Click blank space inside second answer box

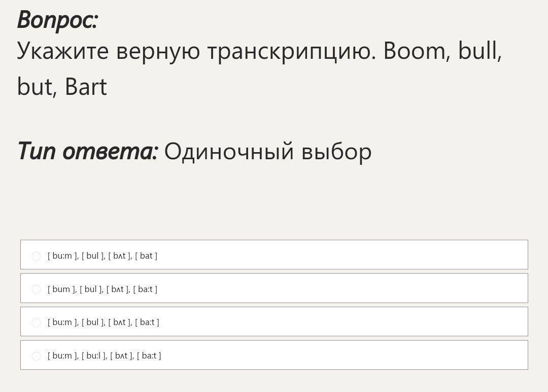coord(340,289)
